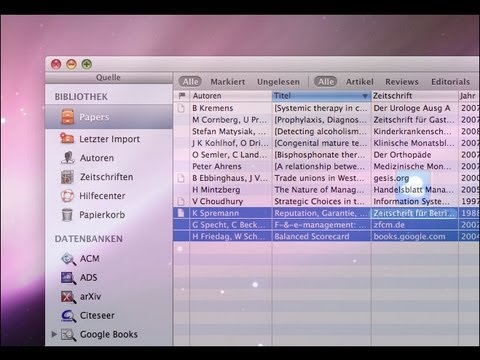Select the Autoren sidebar icon
The image size is (480, 360).
[x=68, y=158]
